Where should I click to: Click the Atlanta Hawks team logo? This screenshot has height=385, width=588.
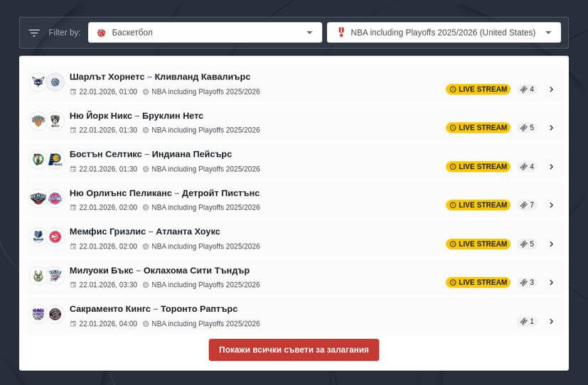pyautogui.click(x=55, y=237)
